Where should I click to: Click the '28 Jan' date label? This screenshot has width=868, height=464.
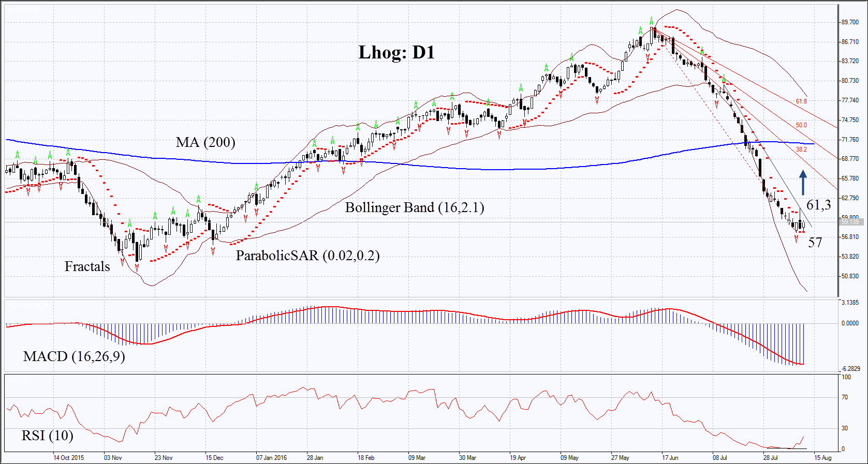click(315, 458)
